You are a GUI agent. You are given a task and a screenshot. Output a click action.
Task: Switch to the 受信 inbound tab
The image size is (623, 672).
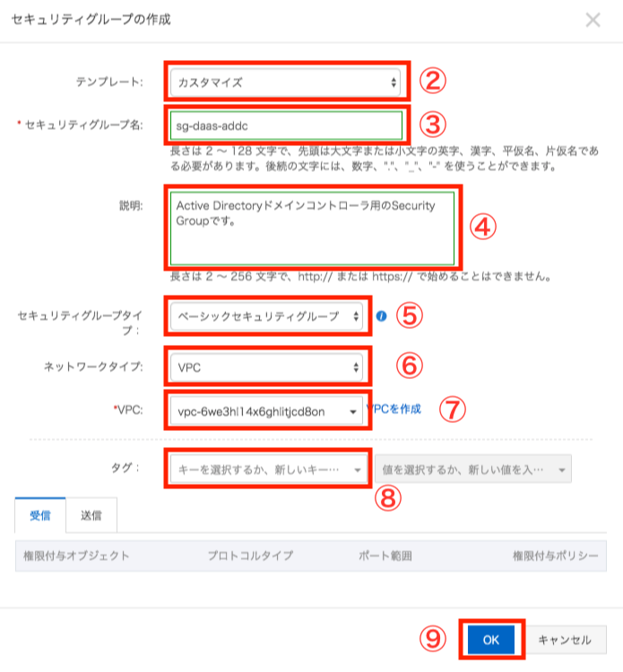pos(40,515)
